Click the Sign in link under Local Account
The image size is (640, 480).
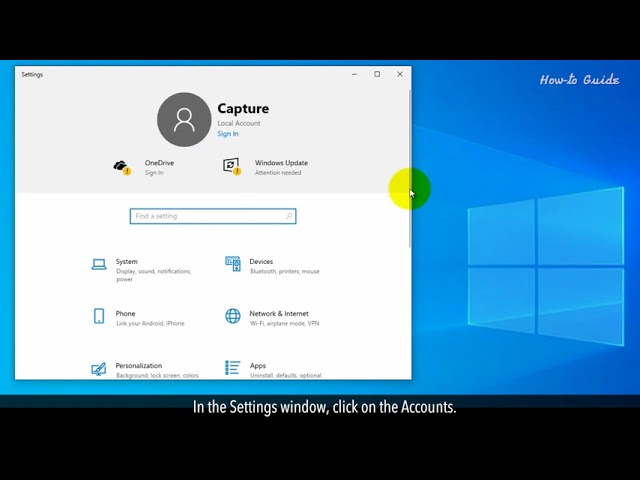coord(228,134)
